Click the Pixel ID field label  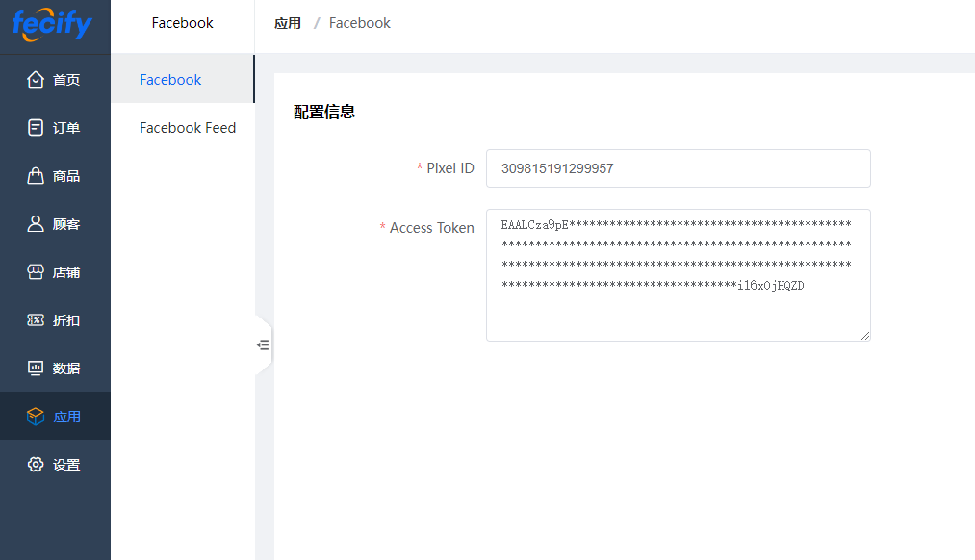click(x=450, y=168)
